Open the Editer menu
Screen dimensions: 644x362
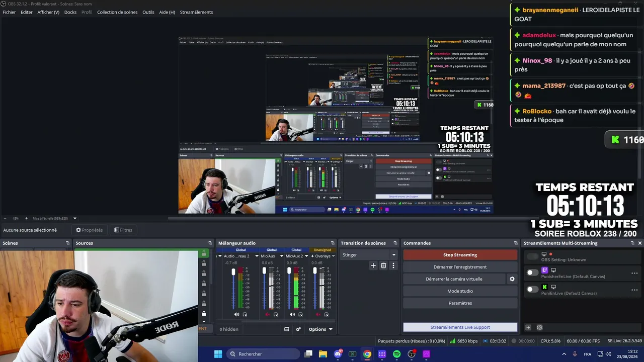pyautogui.click(x=27, y=12)
